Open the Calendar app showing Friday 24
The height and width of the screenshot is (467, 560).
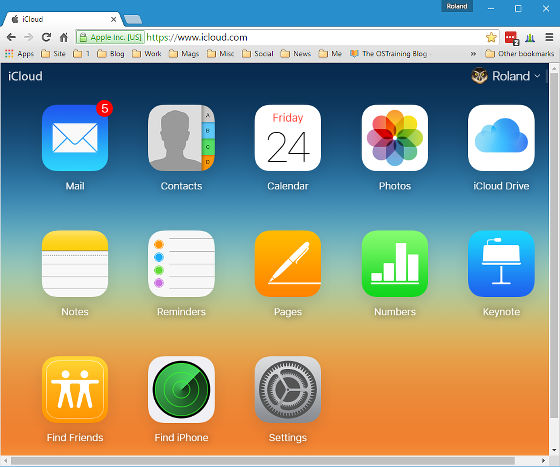coord(288,138)
